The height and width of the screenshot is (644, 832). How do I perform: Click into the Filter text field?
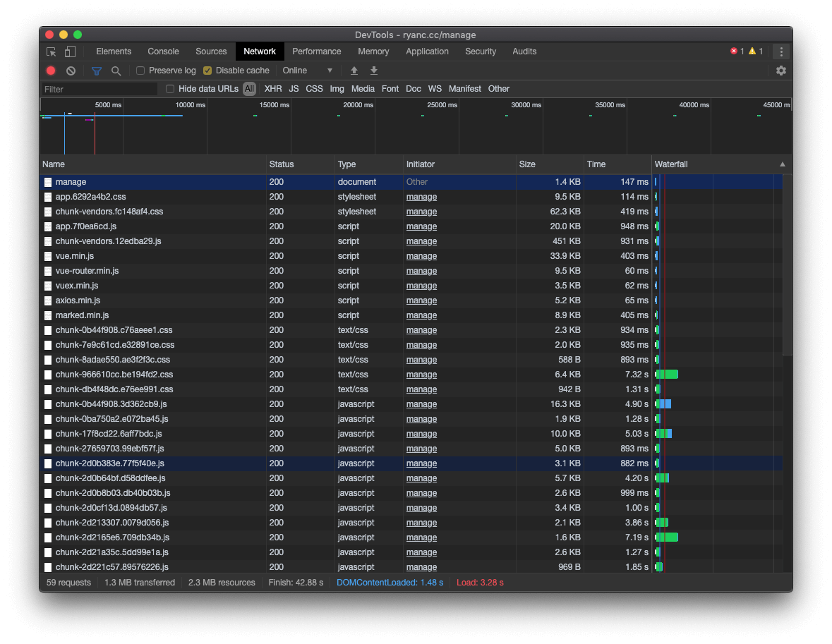pos(99,89)
